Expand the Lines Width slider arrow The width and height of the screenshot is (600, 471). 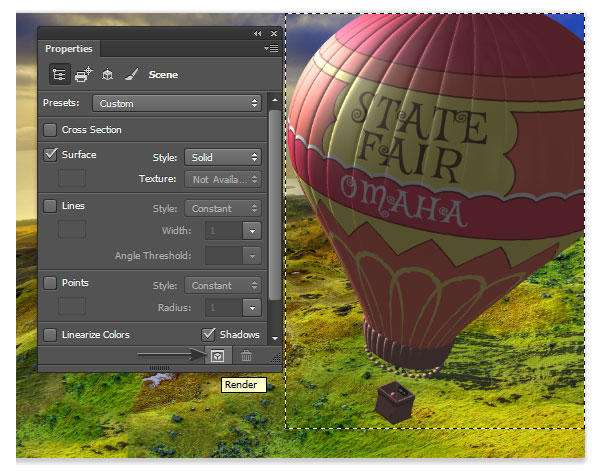(x=252, y=231)
